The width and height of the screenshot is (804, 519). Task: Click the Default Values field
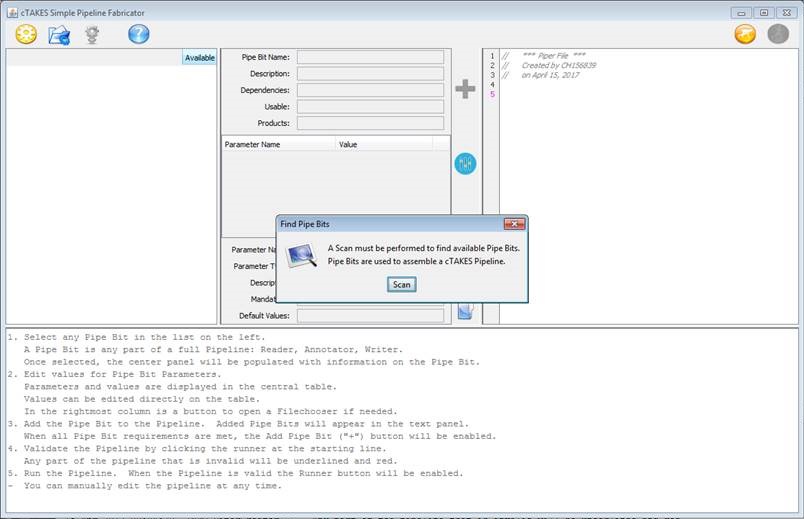pos(369,316)
